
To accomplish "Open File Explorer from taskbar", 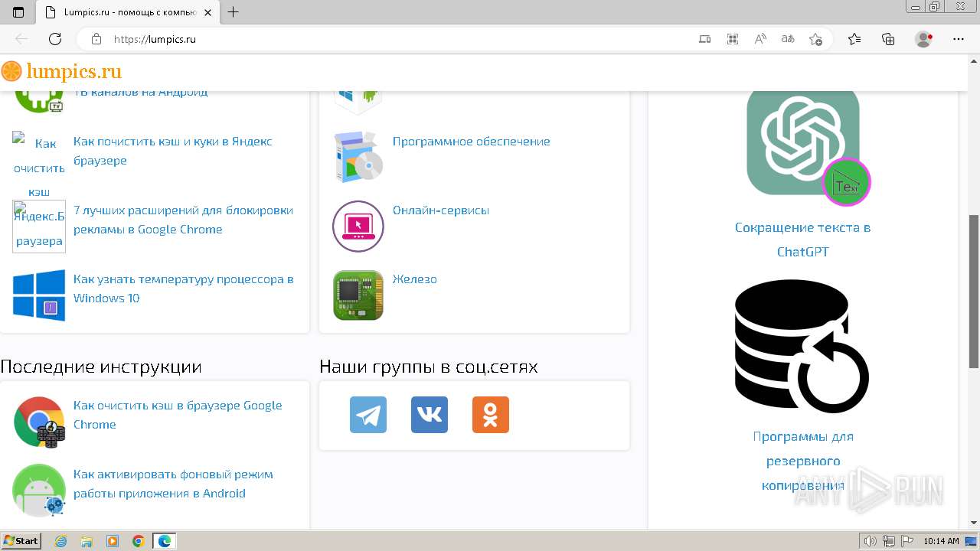I will click(87, 541).
